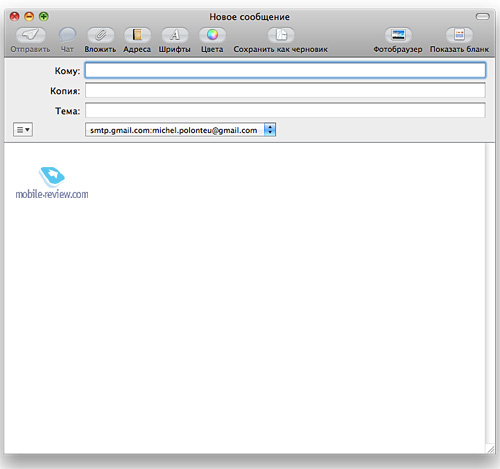Click the Вложить paperclip icon
This screenshot has width=500, height=469.
[100, 35]
